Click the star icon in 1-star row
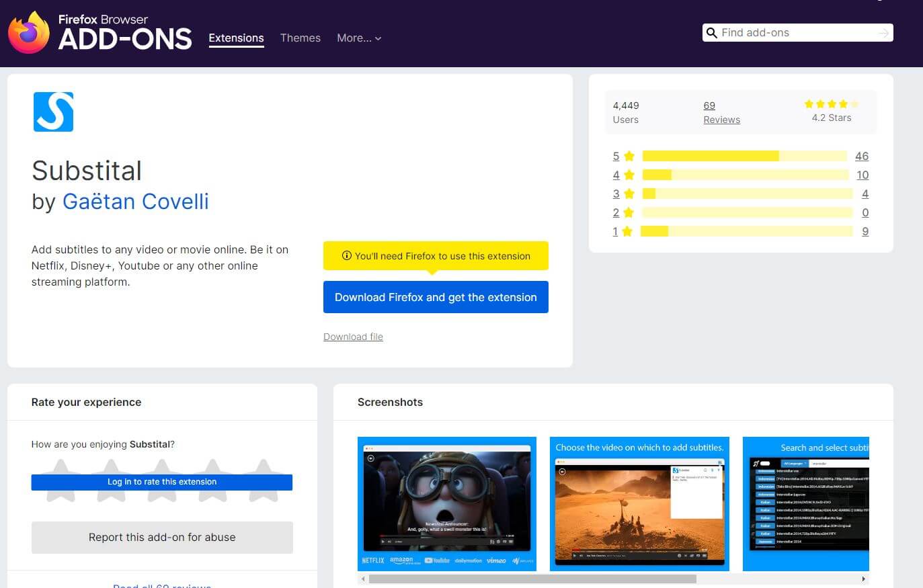Screen dimensions: 923x588 pyautogui.click(x=627, y=231)
